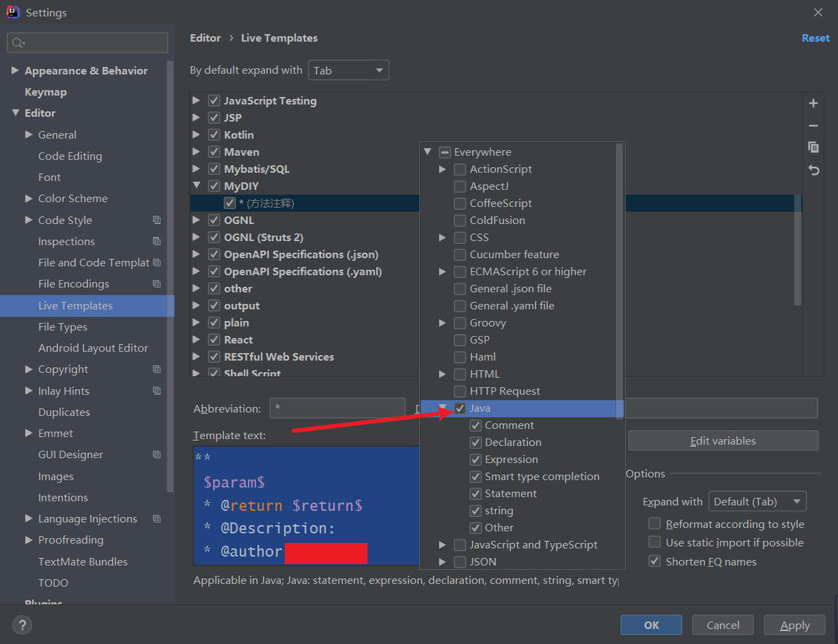Check the HTTP Request context checkbox
The image size is (838, 644).
click(460, 391)
